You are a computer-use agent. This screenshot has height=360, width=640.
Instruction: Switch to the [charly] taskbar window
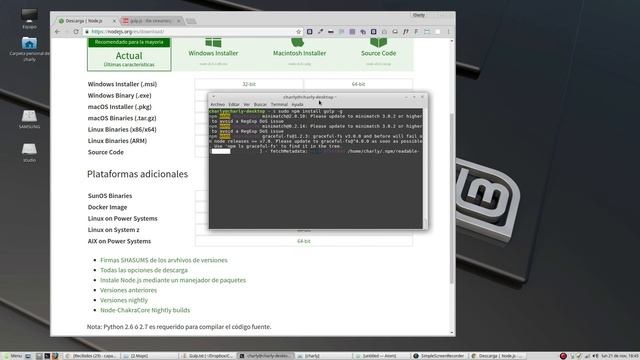point(323,356)
